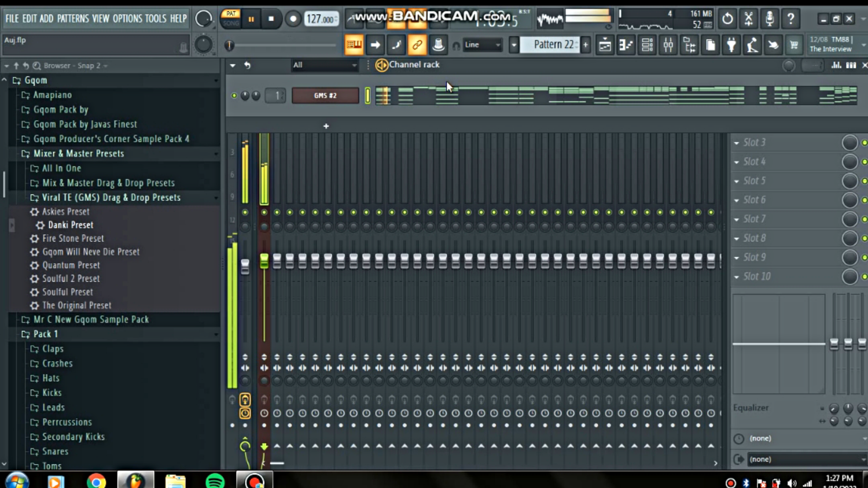Toggle the GMS #2 channel mute light

234,95
